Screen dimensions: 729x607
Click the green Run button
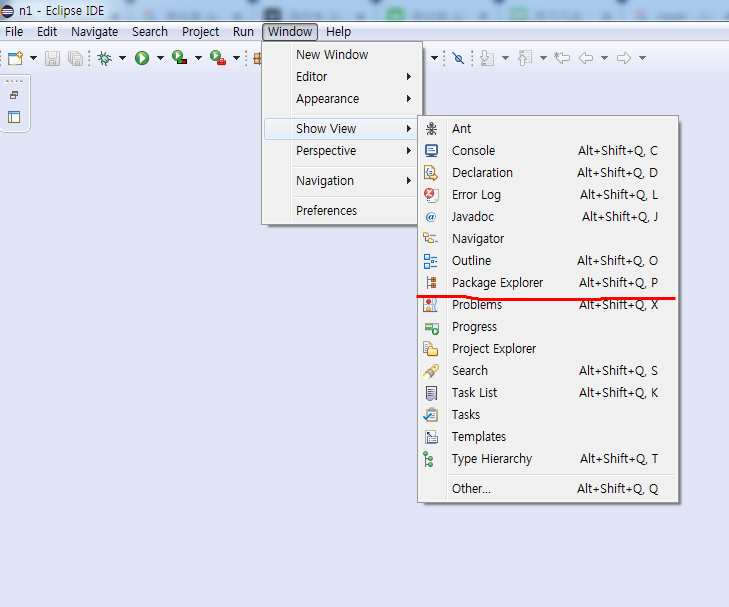click(142, 58)
